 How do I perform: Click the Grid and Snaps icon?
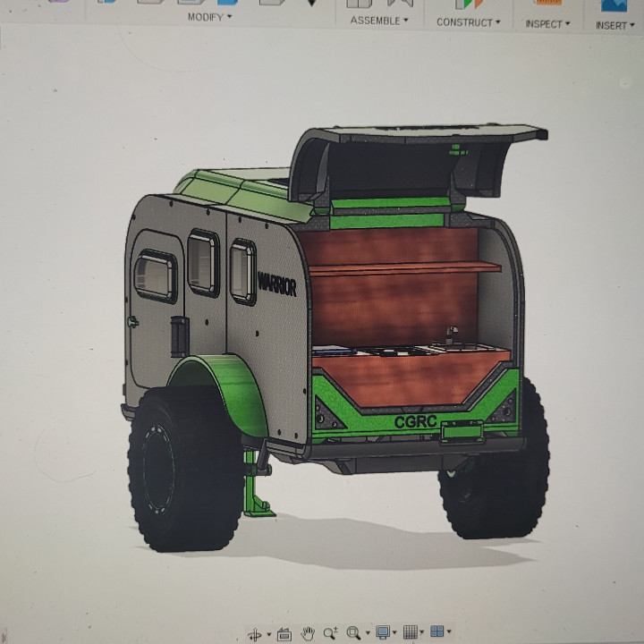click(x=410, y=631)
